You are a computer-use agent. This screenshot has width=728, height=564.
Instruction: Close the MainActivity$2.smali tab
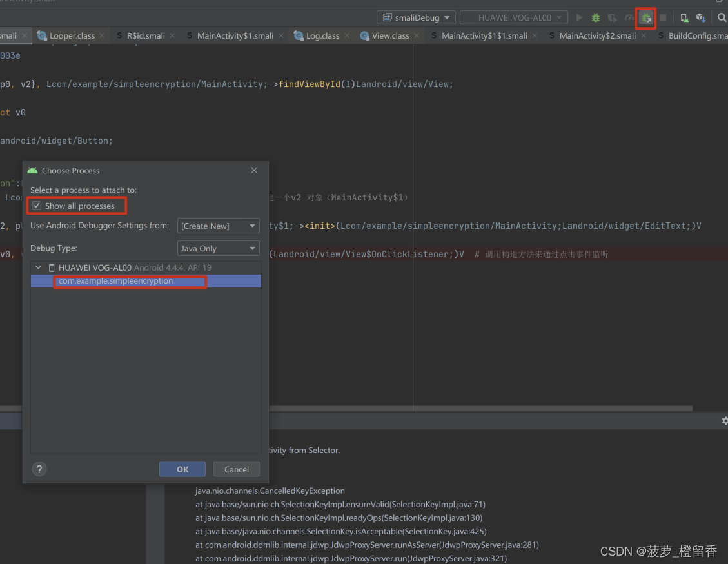pyautogui.click(x=644, y=35)
